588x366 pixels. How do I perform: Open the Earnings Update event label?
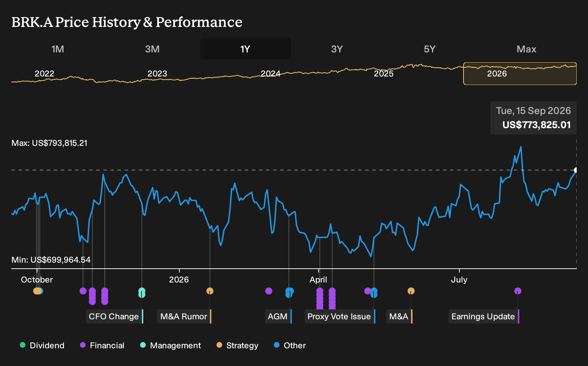(x=484, y=316)
